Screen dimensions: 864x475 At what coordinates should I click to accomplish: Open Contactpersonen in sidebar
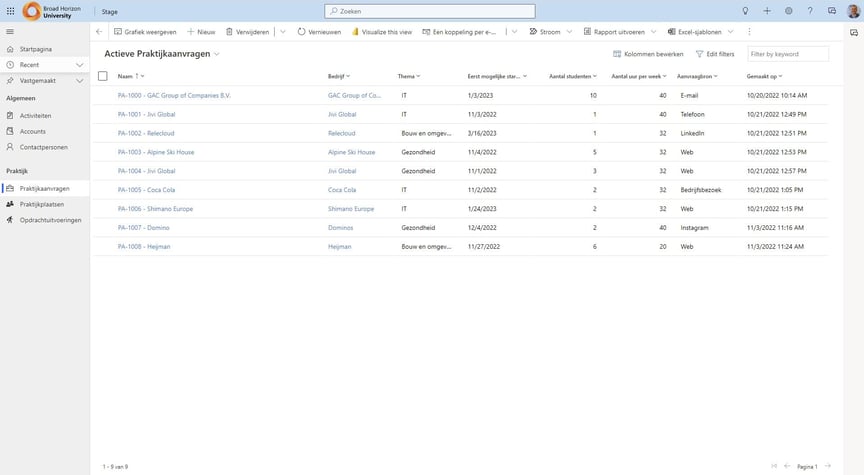click(45, 147)
